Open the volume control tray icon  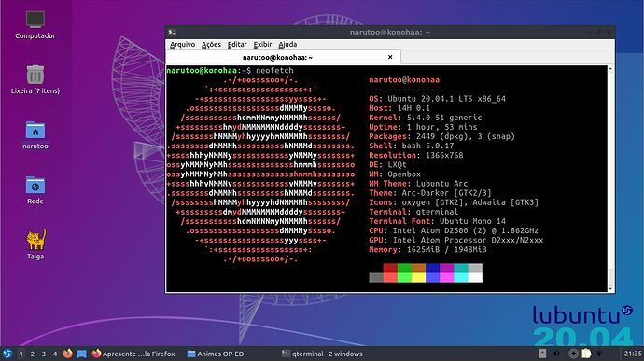[x=556, y=354]
